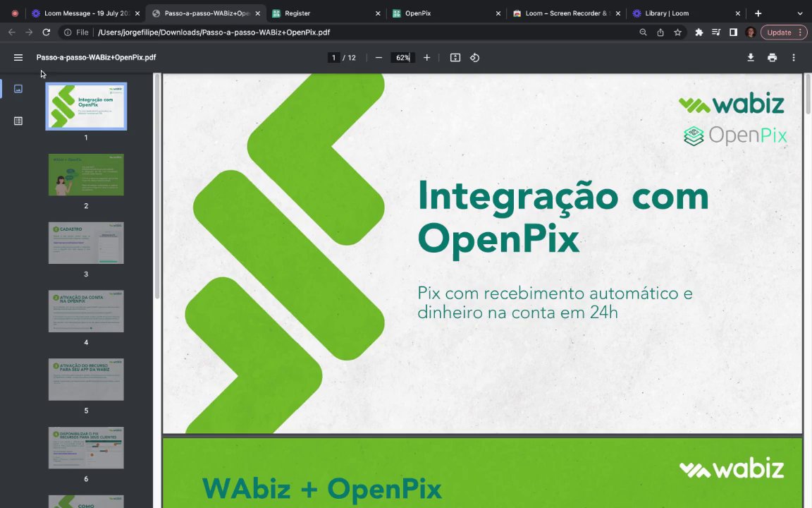812x508 pixels.
Task: Open the extensions puzzle icon
Action: [x=699, y=32]
